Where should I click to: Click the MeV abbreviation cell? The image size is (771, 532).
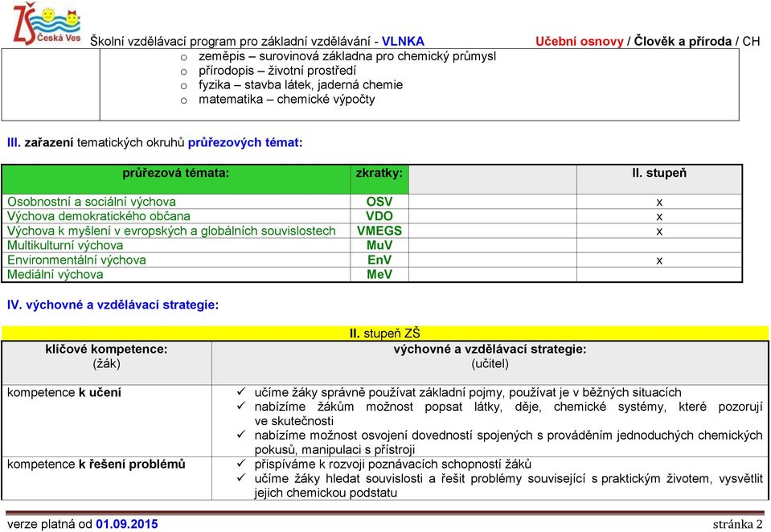click(x=379, y=274)
